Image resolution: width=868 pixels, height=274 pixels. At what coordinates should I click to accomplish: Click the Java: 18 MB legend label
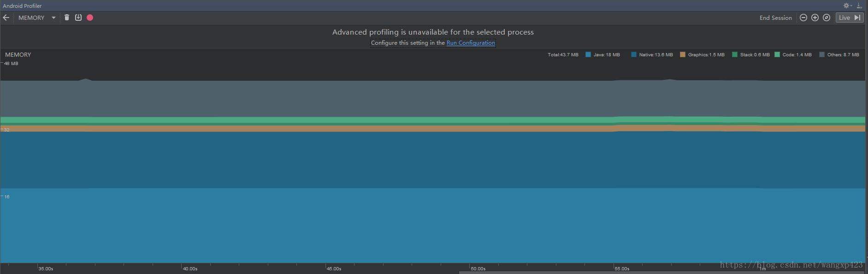pos(607,54)
